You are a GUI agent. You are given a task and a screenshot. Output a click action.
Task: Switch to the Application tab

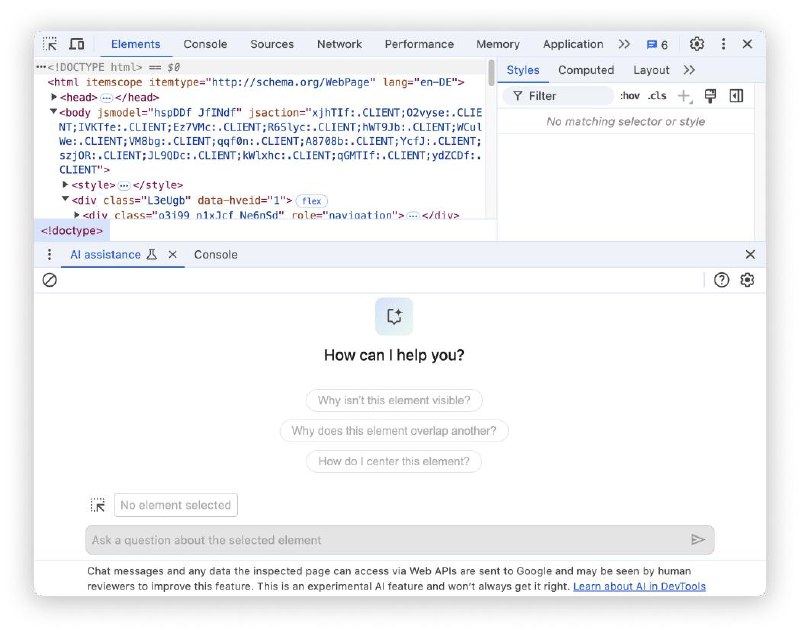point(573,44)
